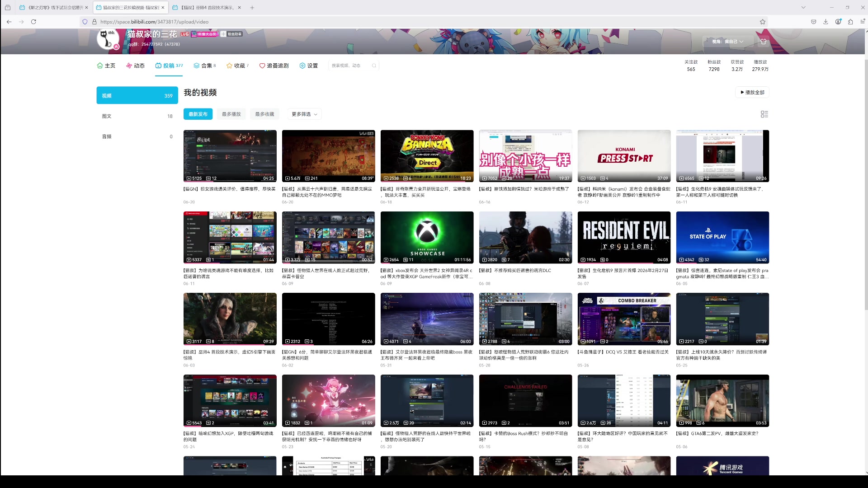Screen dimensions: 868x488
Task: Open the Resident Evil Requiem video thumbnail
Action: pyautogui.click(x=624, y=238)
